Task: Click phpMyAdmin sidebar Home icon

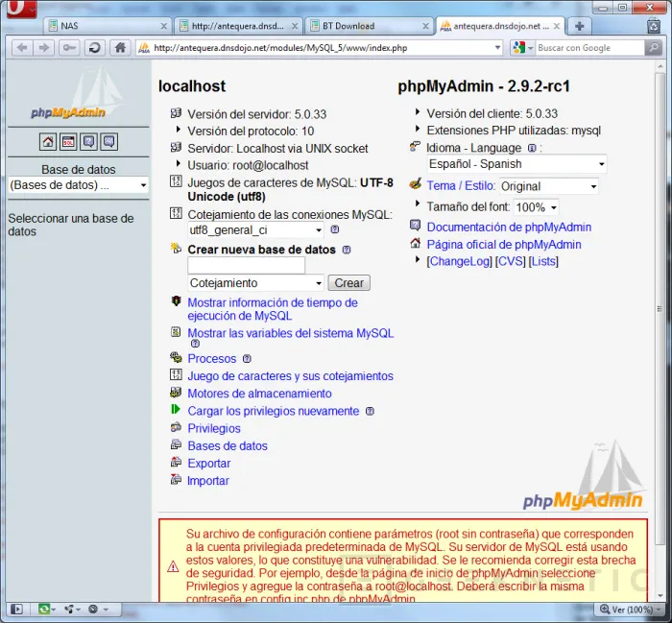Action: (48, 142)
